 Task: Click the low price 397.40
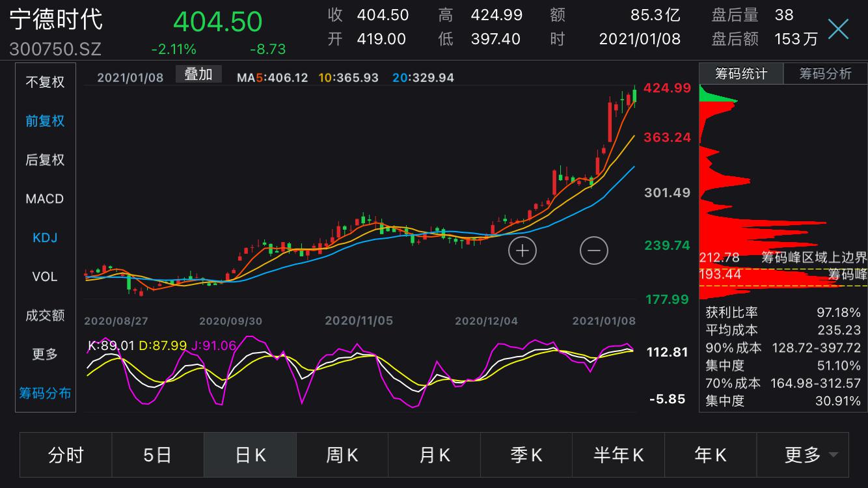point(496,39)
